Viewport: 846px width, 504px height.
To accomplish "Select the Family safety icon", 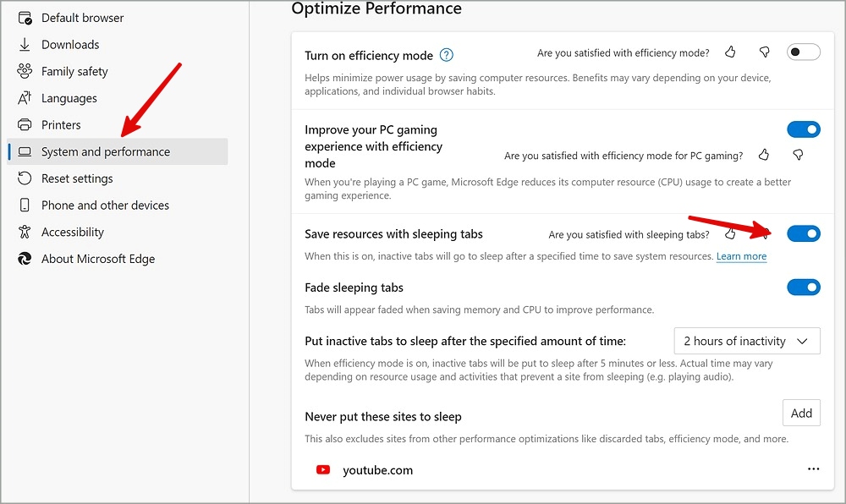I will click(x=24, y=71).
